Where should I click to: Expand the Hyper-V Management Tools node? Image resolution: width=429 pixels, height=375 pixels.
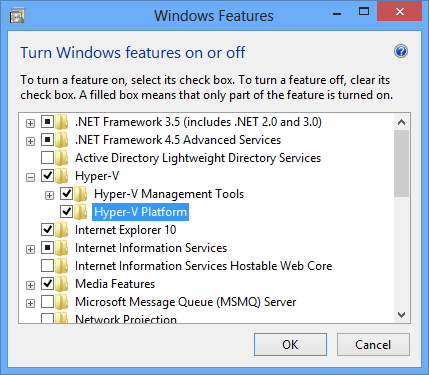pos(49,195)
